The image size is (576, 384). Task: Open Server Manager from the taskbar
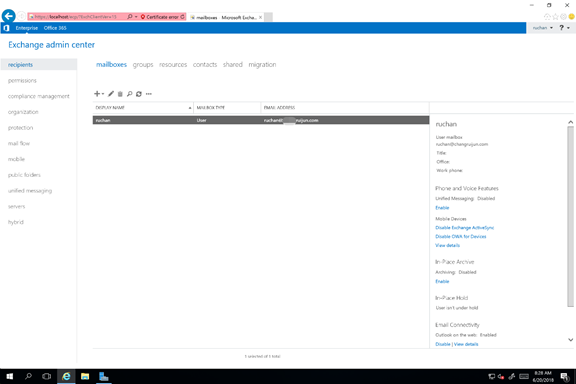click(x=104, y=376)
